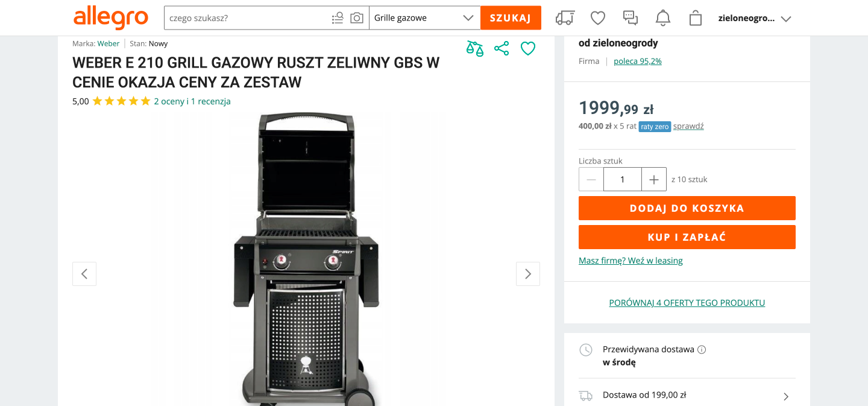
Task: Share this Weber grill offer
Action: coord(502,49)
